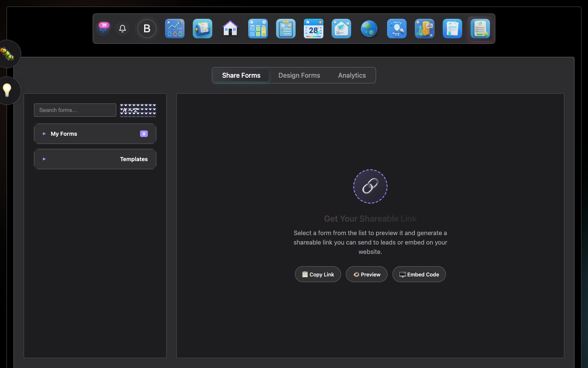Open the globe icon in toolbar
This screenshot has height=368, width=588.
[369, 29]
